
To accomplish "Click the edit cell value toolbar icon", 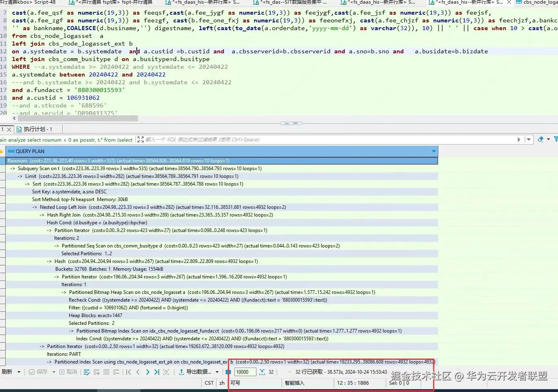I will pyautogui.click(x=86, y=372).
